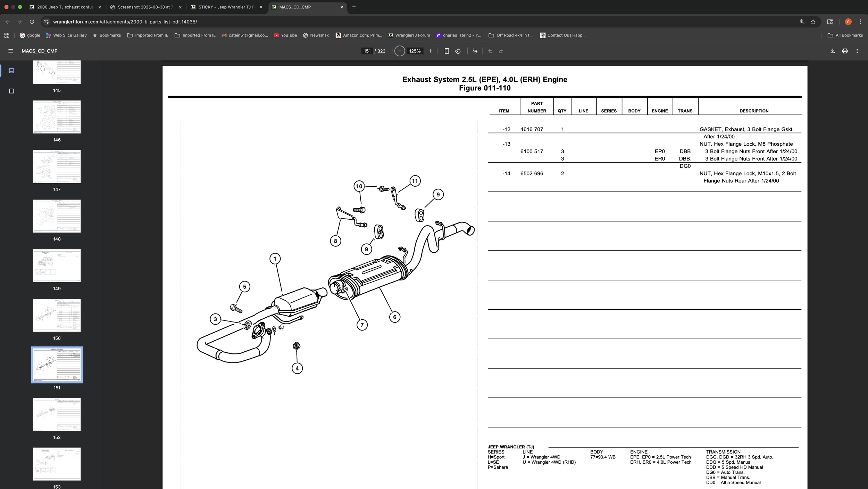Open the Chrome three-dot menu
This screenshot has width=868, height=489.
coord(860,22)
